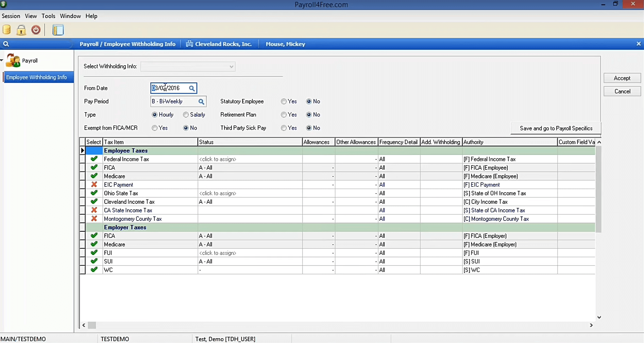Click the database/company icon in toolbar
Screen dimensions: 644x343
click(x=6, y=30)
